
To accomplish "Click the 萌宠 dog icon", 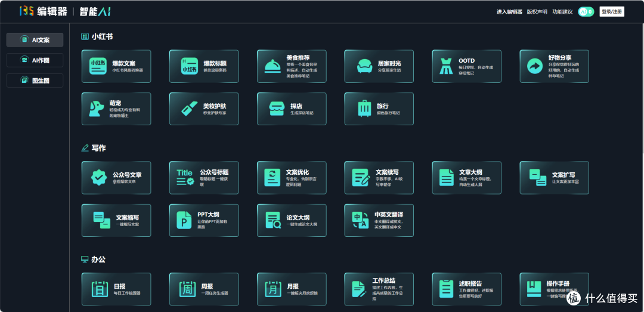I will [95, 109].
